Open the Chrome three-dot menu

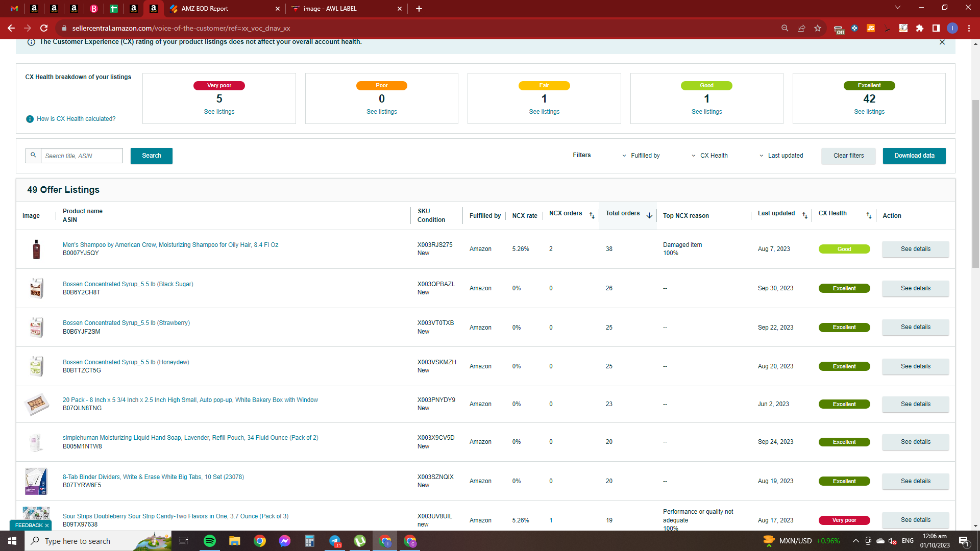click(969, 28)
